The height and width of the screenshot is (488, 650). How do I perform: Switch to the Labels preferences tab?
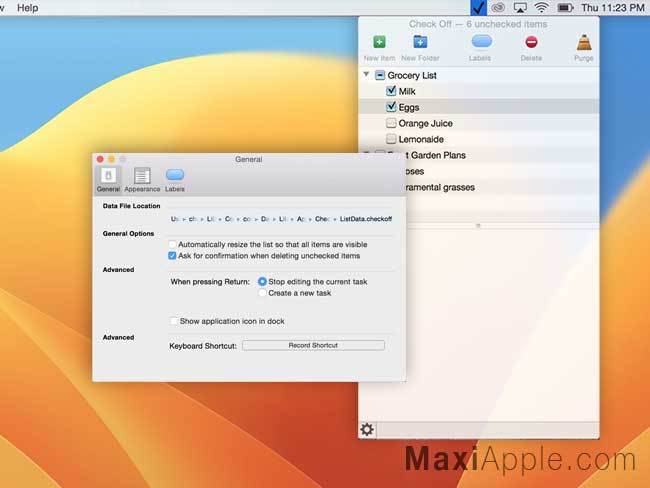175,180
